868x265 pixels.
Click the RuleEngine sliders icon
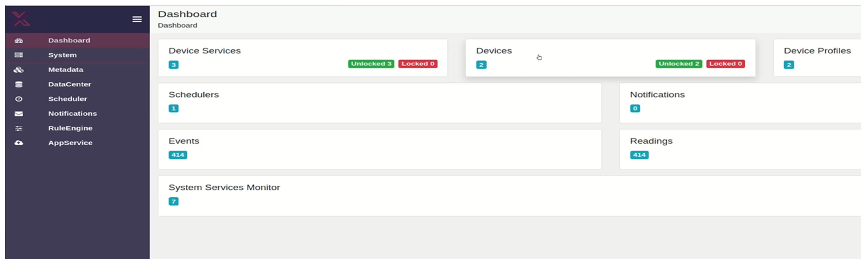click(19, 128)
